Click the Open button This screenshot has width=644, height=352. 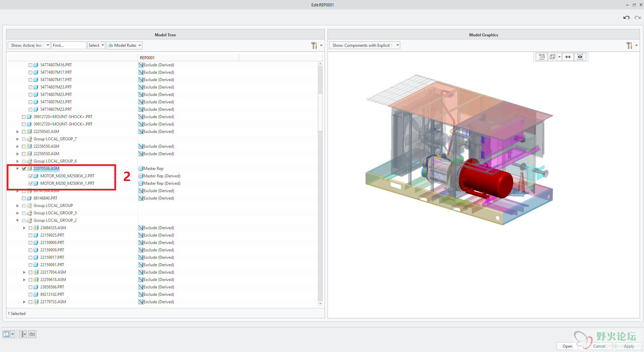567,346
